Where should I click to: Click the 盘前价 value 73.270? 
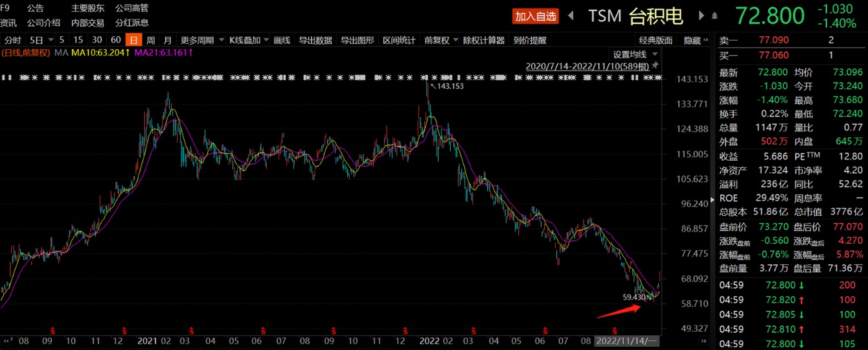point(773,227)
